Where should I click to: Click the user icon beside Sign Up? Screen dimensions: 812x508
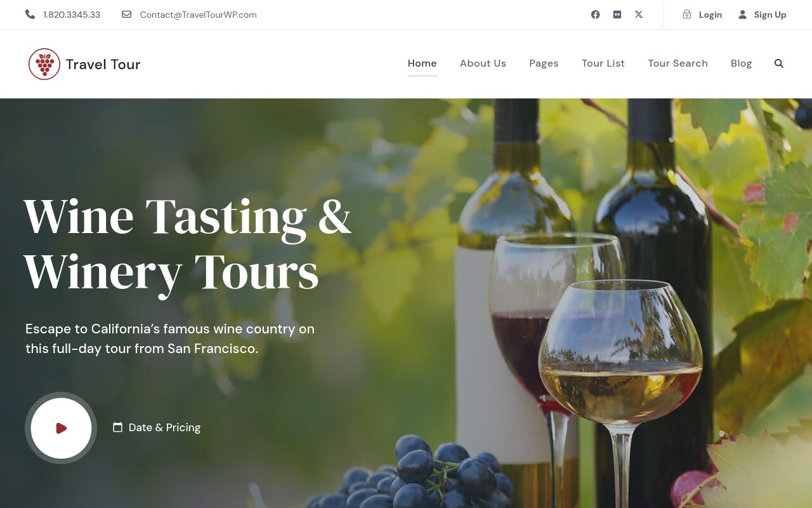742,15
